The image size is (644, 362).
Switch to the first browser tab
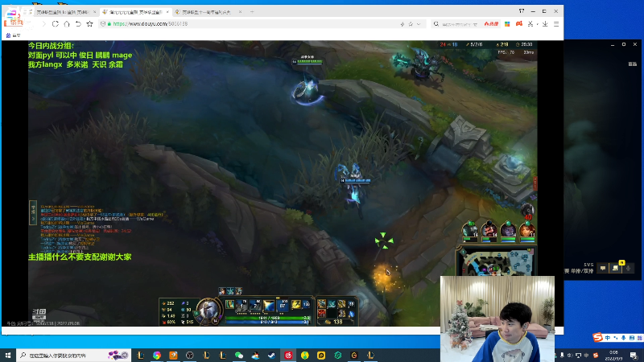point(63,12)
